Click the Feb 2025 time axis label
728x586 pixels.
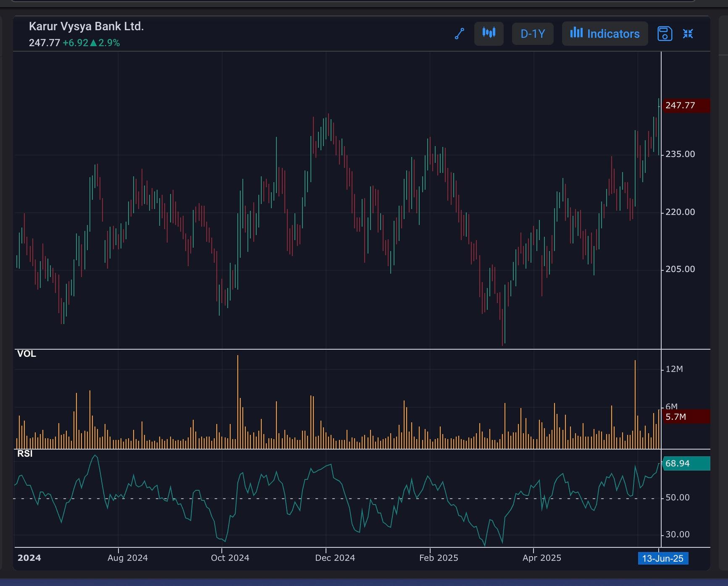point(439,558)
